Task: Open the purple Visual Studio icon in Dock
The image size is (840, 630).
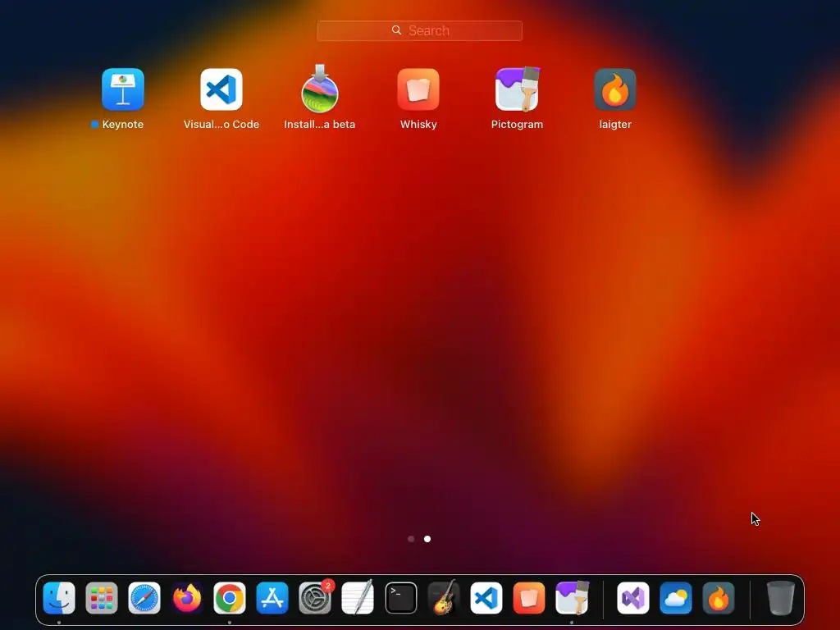Action: 633,598
